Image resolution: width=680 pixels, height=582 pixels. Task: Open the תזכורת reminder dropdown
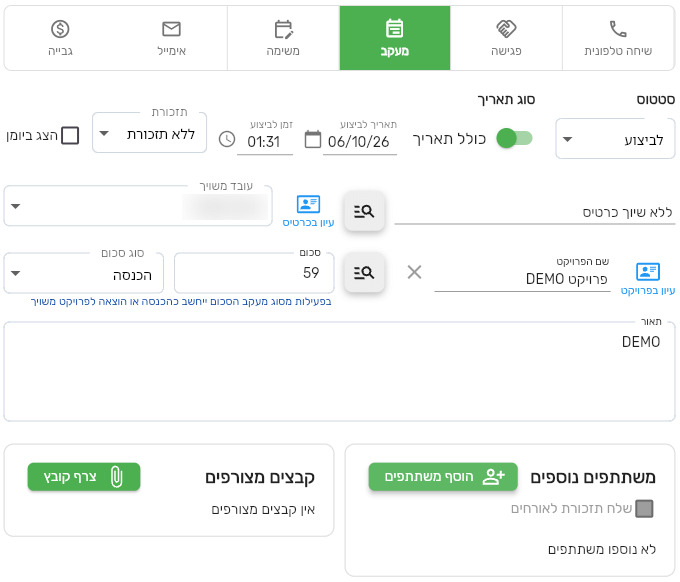point(150,133)
